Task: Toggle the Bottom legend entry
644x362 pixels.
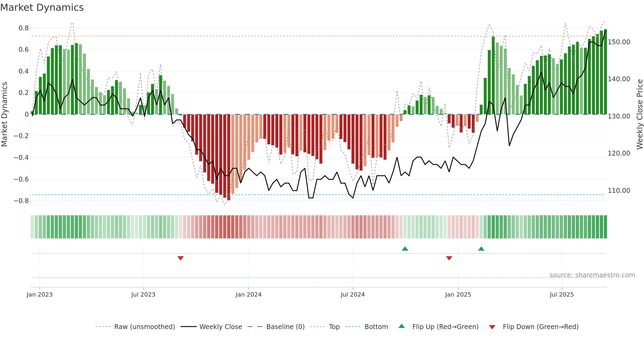Action: pyautogui.click(x=367, y=327)
